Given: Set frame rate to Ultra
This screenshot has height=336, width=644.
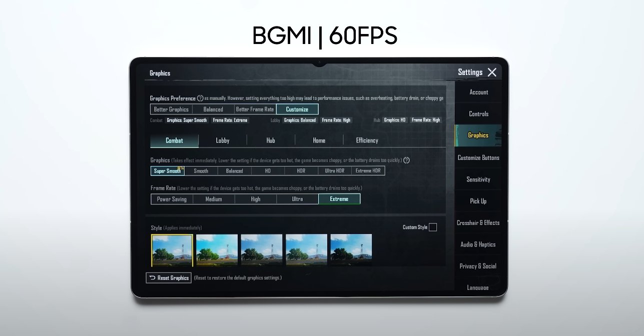Looking at the screenshot, I should click(297, 199).
